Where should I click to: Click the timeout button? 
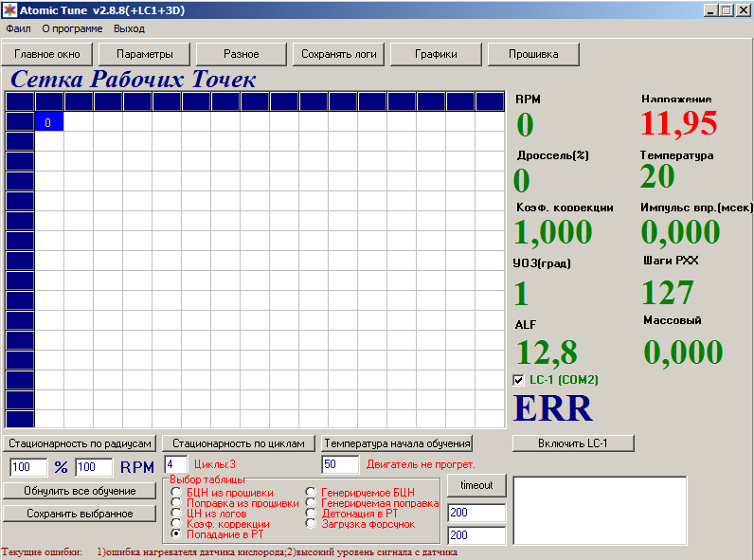click(476, 485)
